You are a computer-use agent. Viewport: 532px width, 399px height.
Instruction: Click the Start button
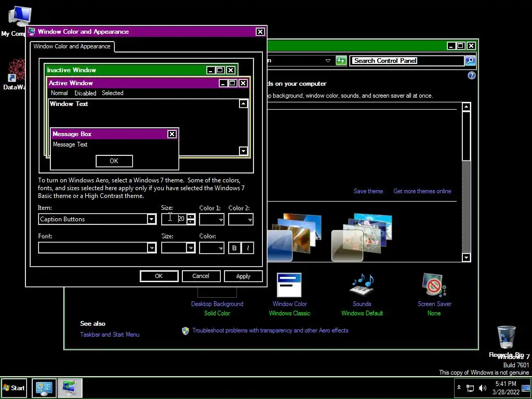pyautogui.click(x=14, y=388)
